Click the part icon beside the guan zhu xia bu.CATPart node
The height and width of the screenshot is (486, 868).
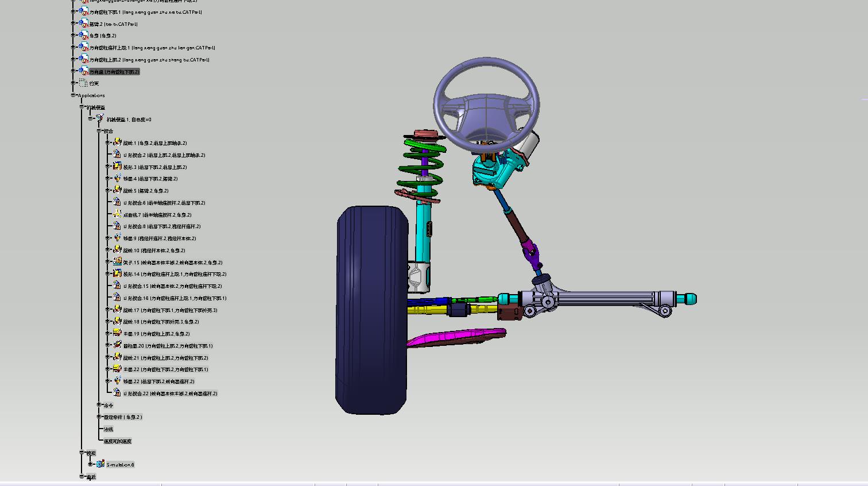click(83, 12)
